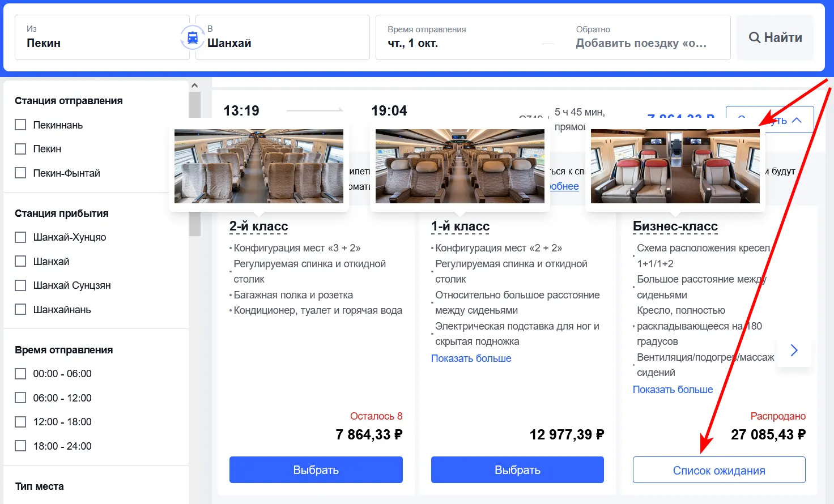Join the Список ожидания for business class
Image resolution: width=834 pixels, height=504 pixels.
tap(719, 470)
